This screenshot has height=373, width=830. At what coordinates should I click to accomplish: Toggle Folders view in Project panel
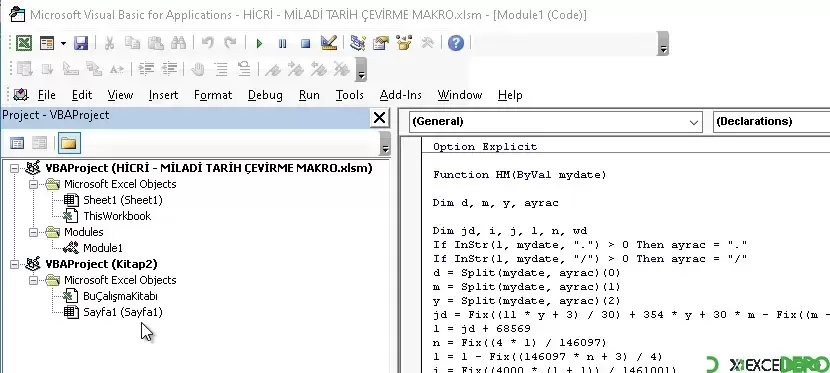(x=69, y=143)
